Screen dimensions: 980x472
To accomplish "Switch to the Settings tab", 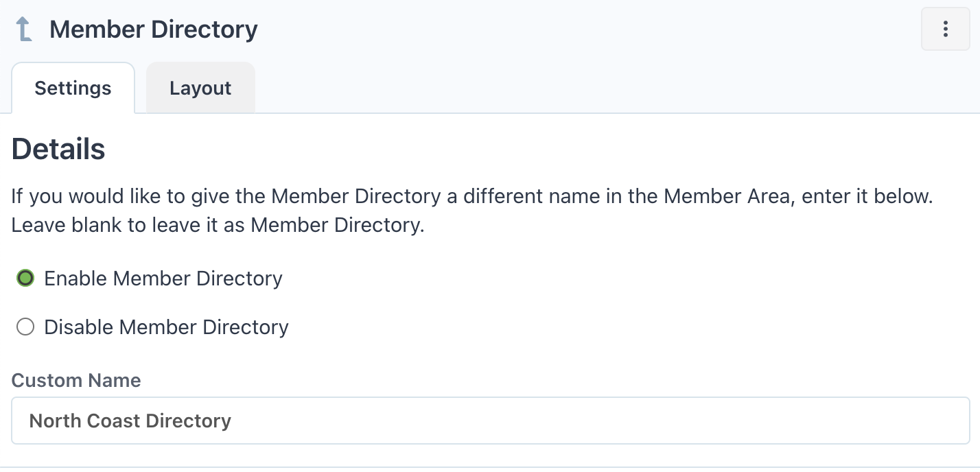I will 73,88.
